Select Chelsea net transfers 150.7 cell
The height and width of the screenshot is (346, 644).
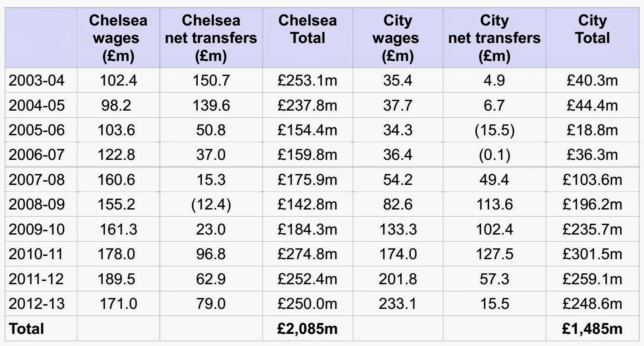click(x=211, y=80)
